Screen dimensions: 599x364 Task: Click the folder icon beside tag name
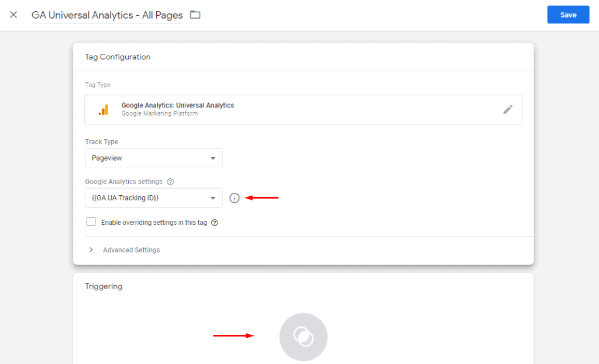click(x=195, y=15)
